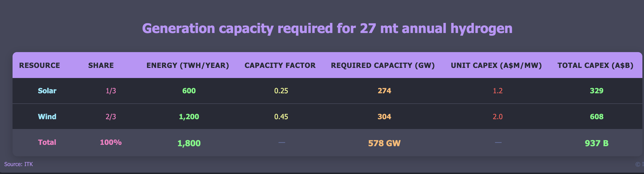Select the Solar row label
Screen dimensions: 644x174
(47, 91)
